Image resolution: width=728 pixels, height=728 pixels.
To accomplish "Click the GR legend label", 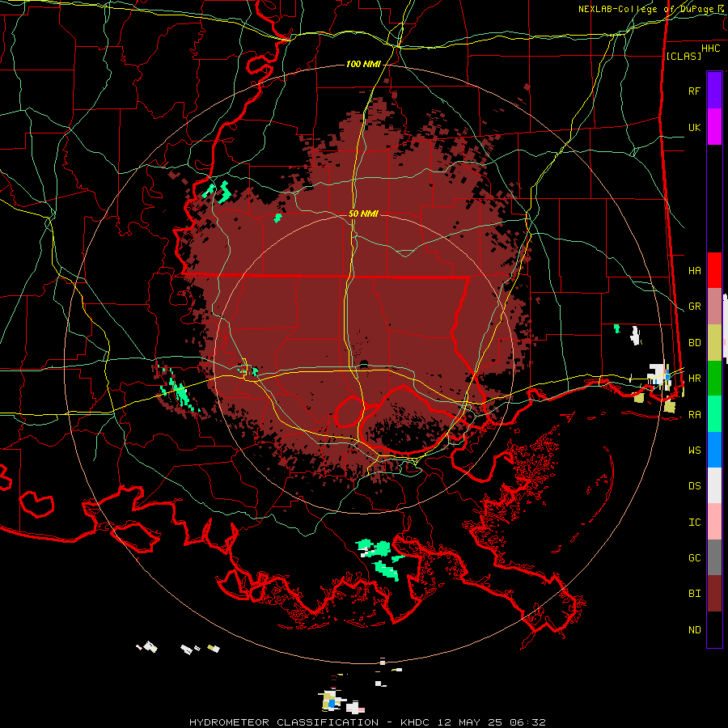I will 695,307.
